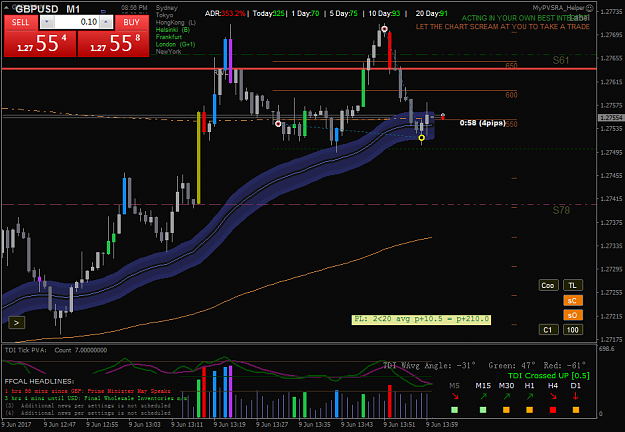This screenshot has height=432, width=625.
Task: Click the red down arrow under D1
Action: 576,397
